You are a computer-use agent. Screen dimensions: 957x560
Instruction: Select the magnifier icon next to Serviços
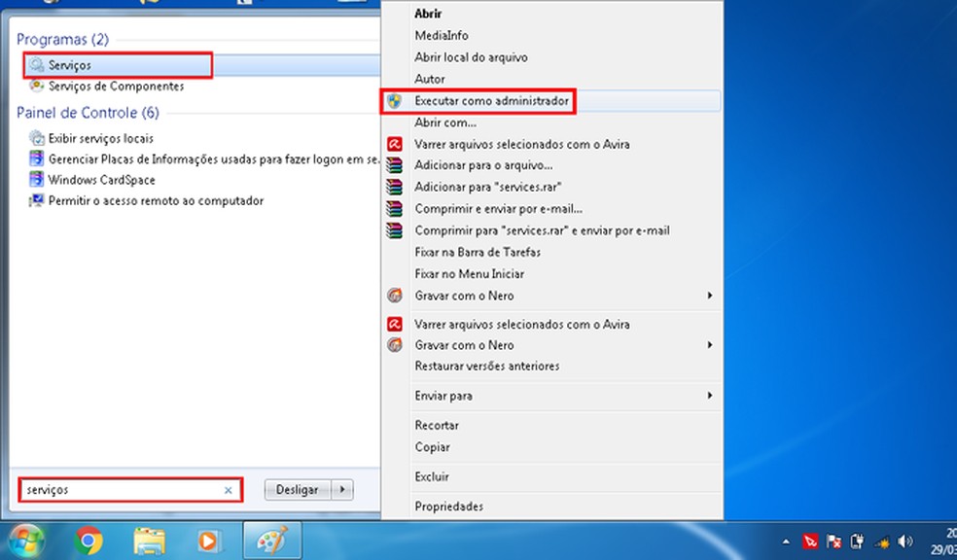[36, 65]
